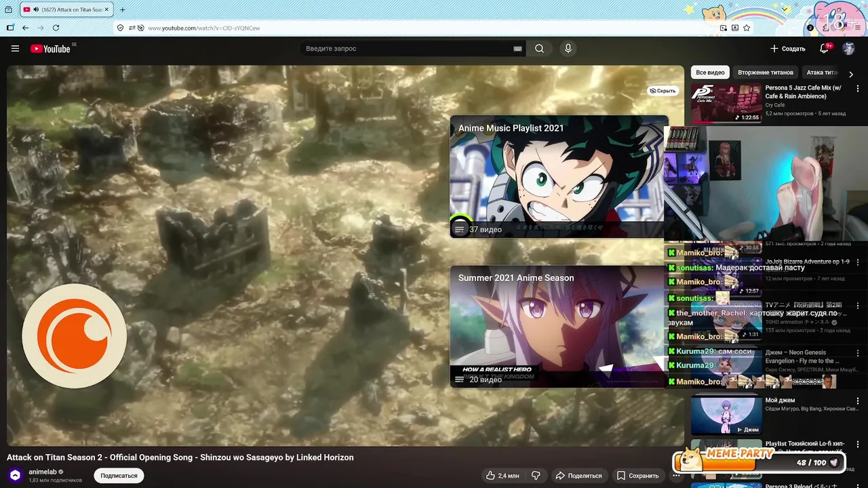Go to the YouTube home logo
Viewport: 868px width, 488px height.
(x=51, y=49)
